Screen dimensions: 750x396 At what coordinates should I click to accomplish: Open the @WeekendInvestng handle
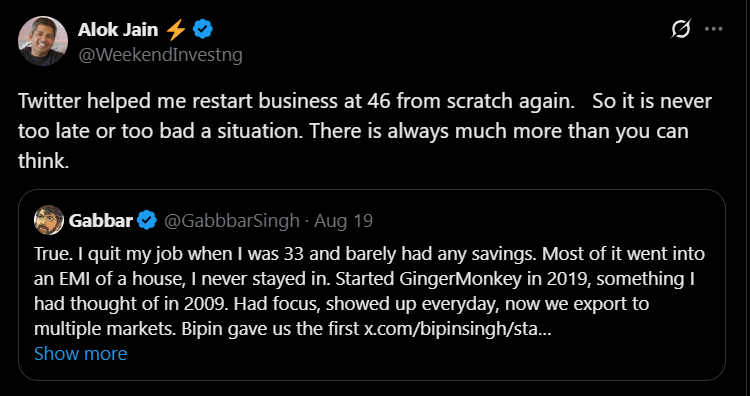tap(160, 55)
